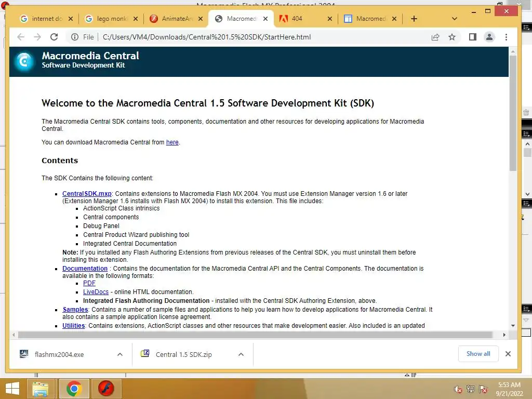The height and width of the screenshot is (399, 532).
Task: Open the Chrome three-dot menu
Action: tap(506, 37)
